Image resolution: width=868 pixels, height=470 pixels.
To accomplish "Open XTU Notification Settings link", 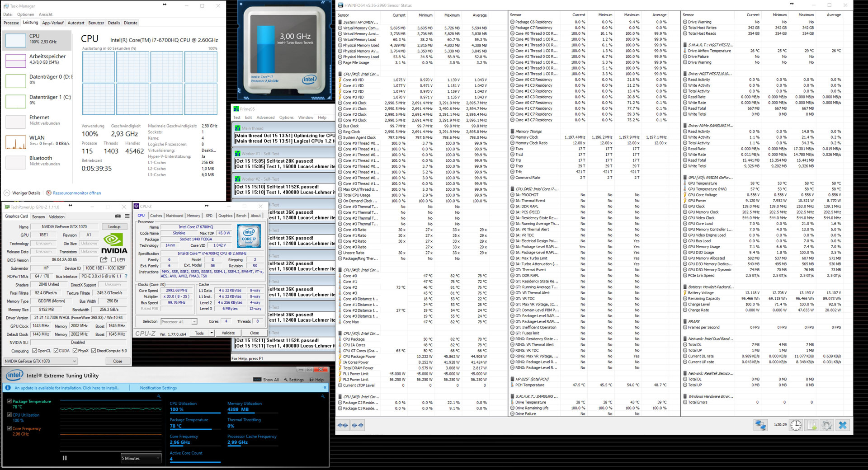I will pyautogui.click(x=158, y=388).
